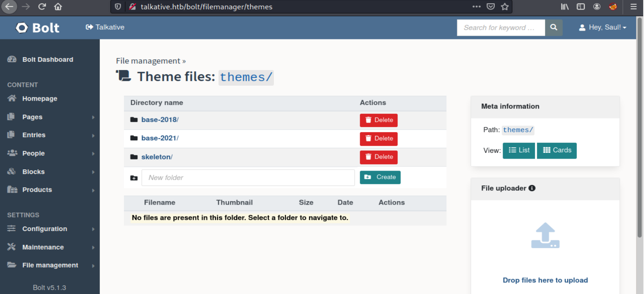Click the New folder name input

248,178
